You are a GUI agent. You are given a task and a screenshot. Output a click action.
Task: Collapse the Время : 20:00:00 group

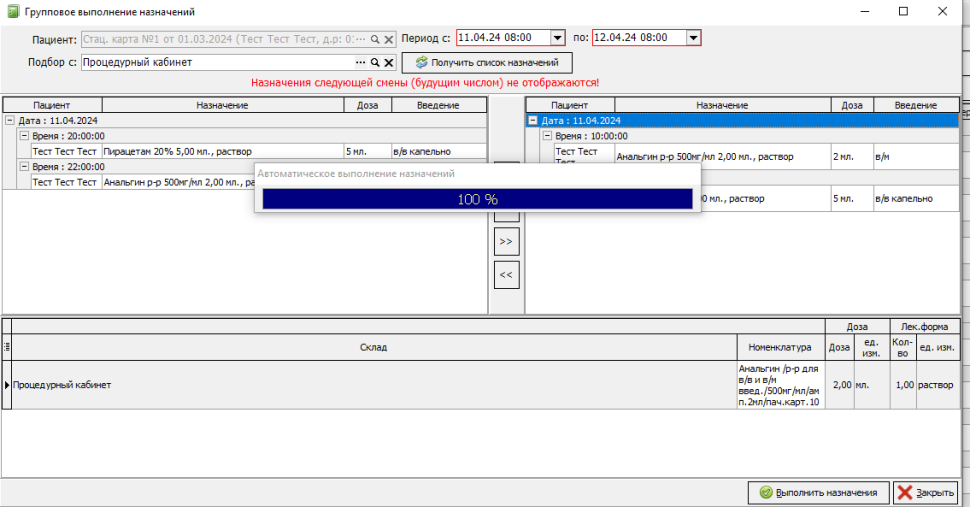click(24, 136)
